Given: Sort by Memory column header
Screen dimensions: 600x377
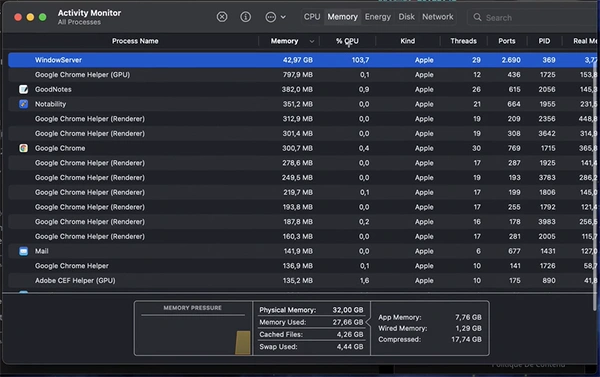Looking at the screenshot, I should point(284,41).
